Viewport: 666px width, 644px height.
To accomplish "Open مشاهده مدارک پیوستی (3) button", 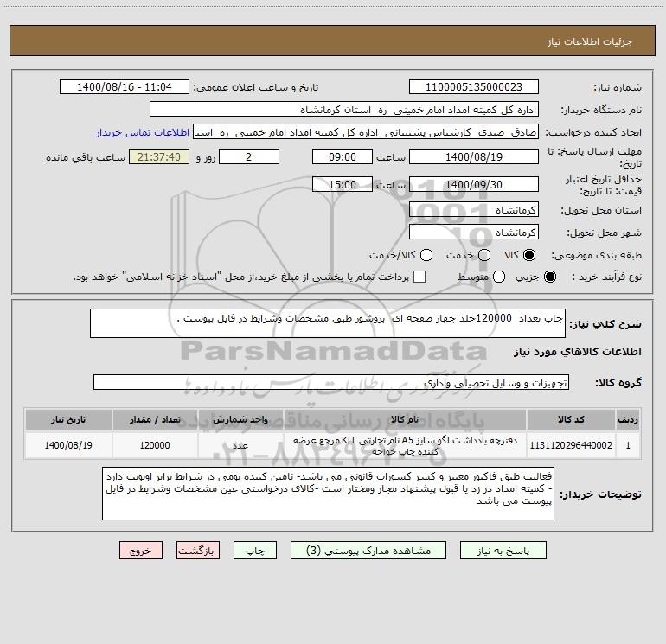I will pos(368,551).
